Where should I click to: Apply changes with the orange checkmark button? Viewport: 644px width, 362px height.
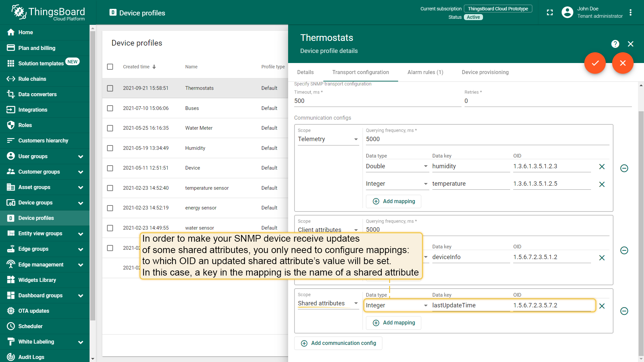coord(595,63)
